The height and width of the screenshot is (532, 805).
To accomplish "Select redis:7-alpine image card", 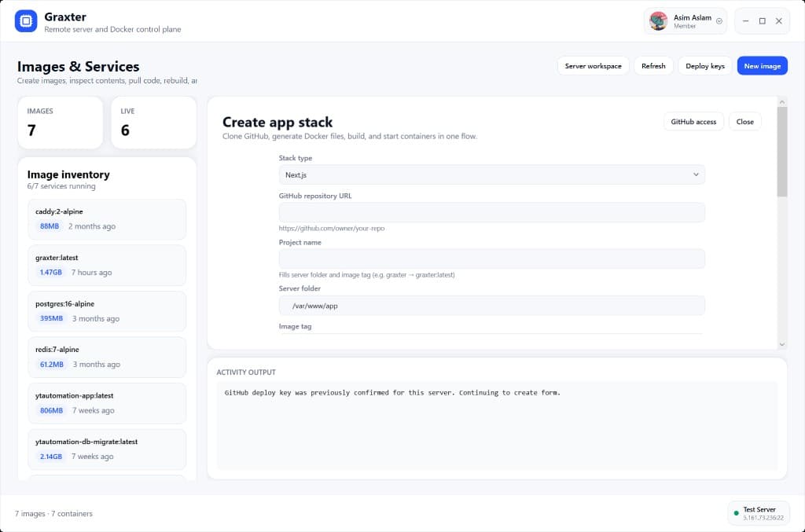I will point(107,357).
